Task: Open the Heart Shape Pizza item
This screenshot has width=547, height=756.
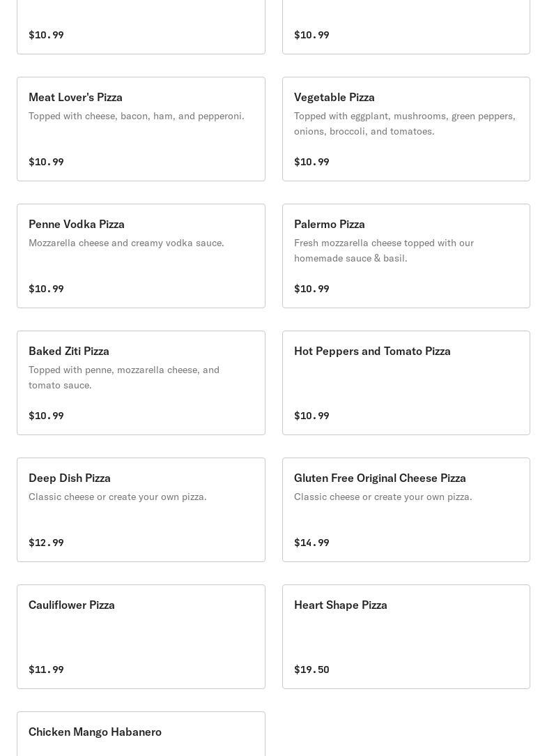Action: coord(406,637)
